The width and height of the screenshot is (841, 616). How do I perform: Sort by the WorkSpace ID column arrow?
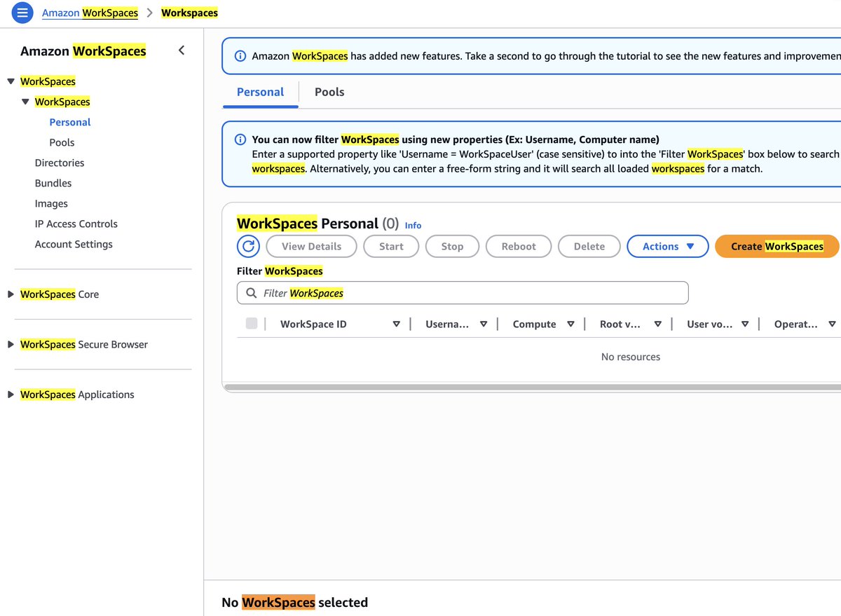pyautogui.click(x=396, y=324)
